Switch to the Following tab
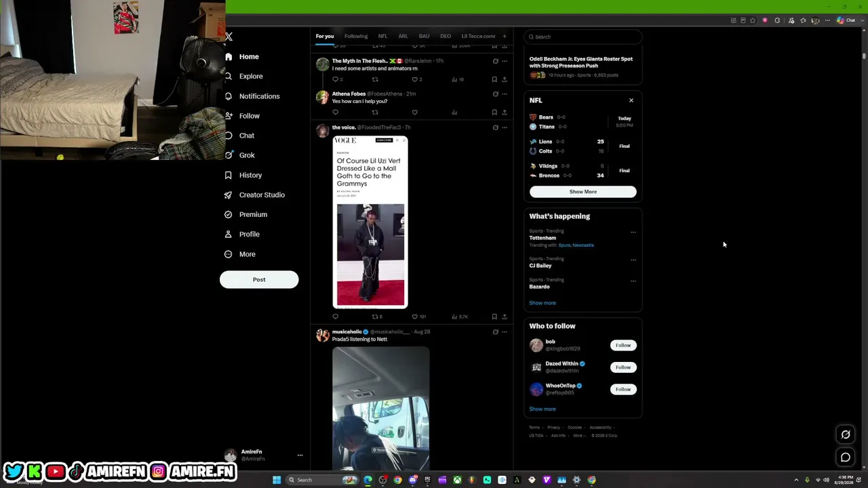868x488 pixels. click(x=356, y=37)
